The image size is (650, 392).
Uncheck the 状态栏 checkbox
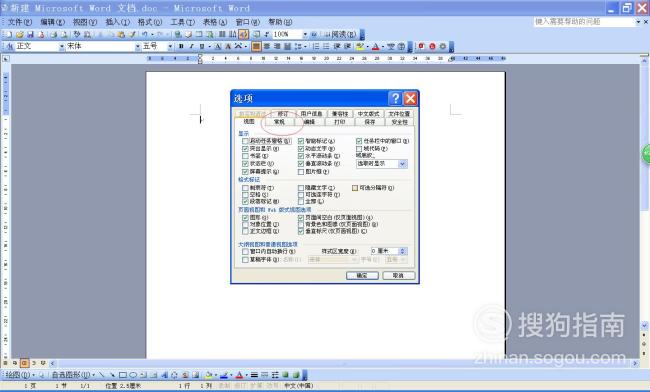click(x=245, y=164)
